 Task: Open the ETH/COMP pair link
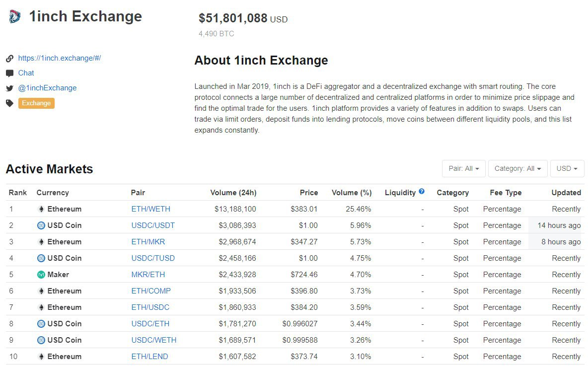[x=151, y=291]
